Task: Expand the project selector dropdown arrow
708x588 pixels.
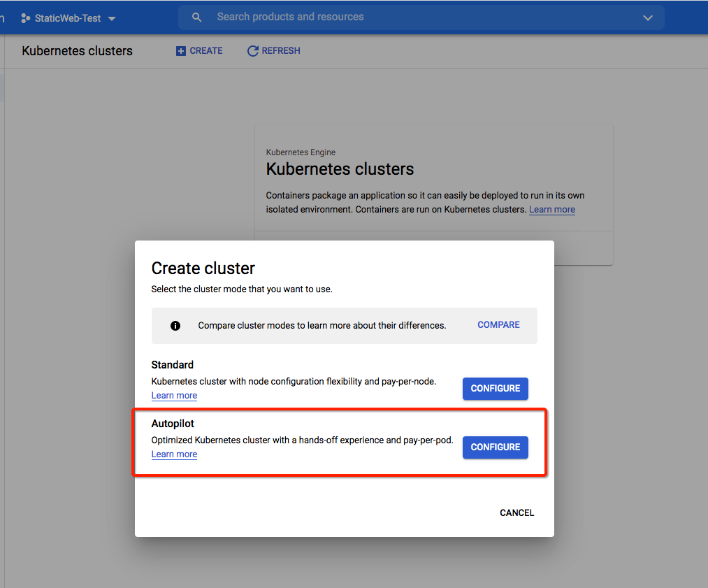Action: pyautogui.click(x=112, y=18)
